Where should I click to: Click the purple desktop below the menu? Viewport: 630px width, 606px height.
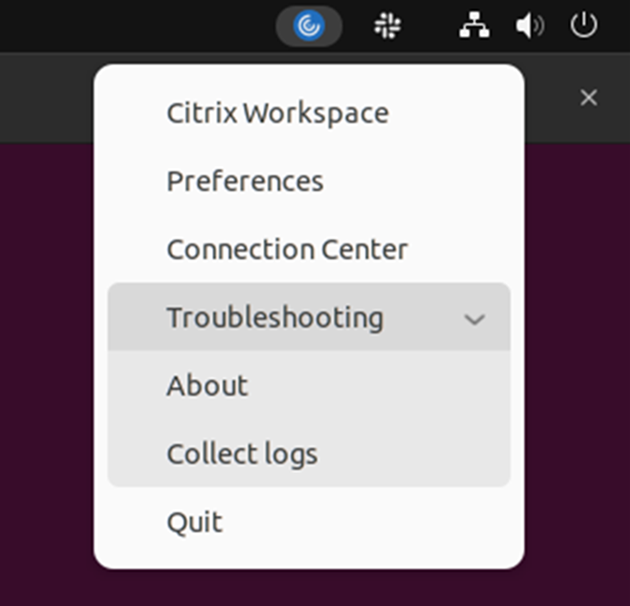click(310, 588)
